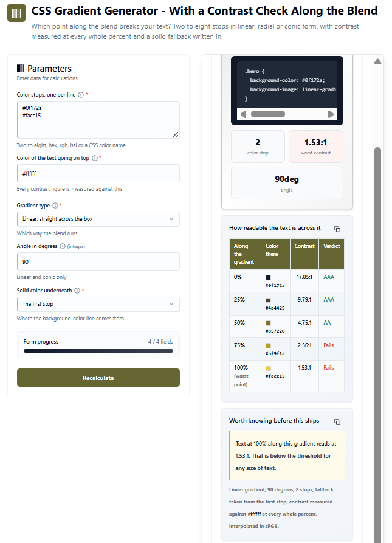The width and height of the screenshot is (392, 543).
Task: Click the color stops text area
Action: point(98,120)
